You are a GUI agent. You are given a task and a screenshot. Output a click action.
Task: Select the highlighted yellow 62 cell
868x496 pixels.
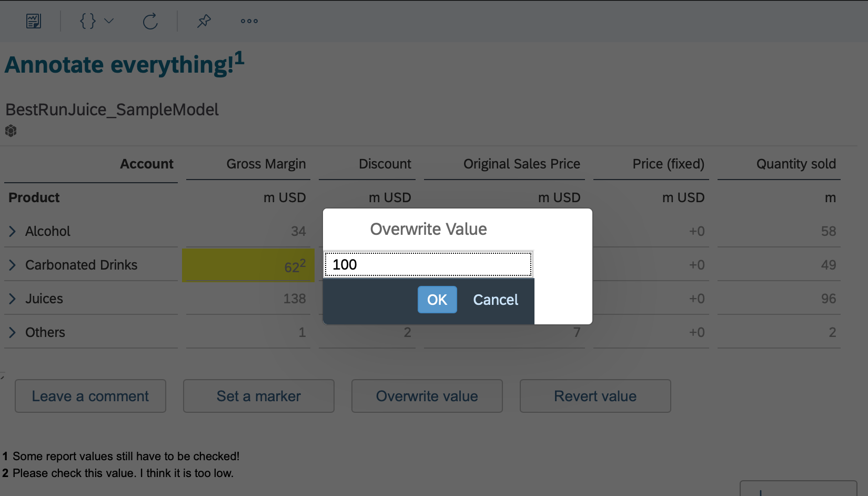point(248,265)
